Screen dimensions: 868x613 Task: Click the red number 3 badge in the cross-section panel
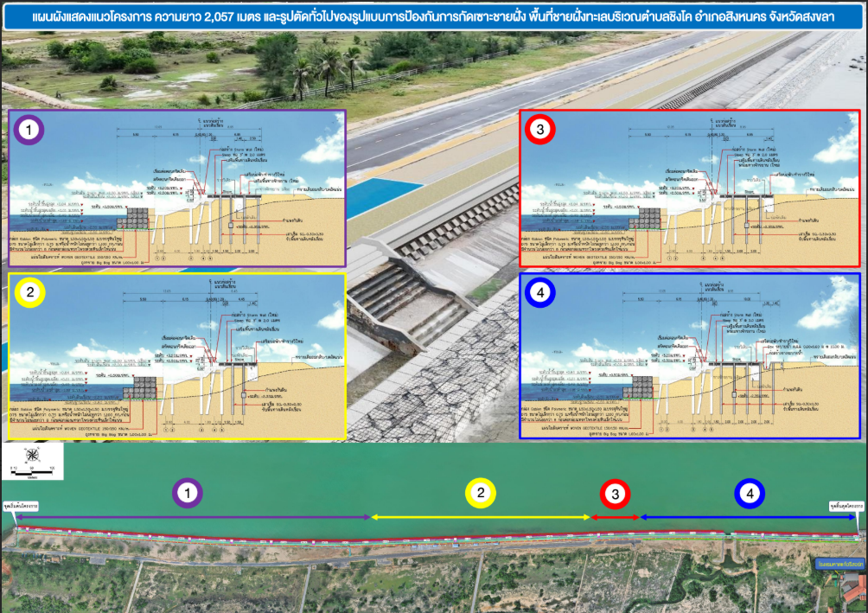pos(541,131)
